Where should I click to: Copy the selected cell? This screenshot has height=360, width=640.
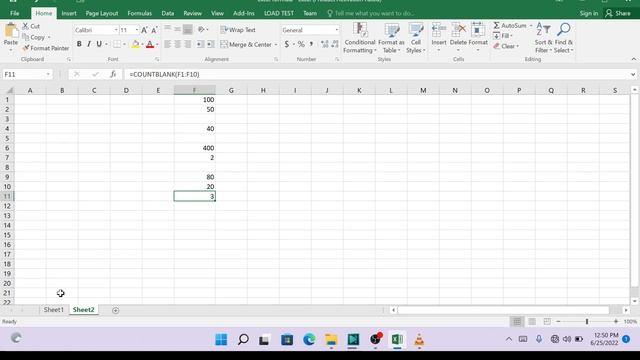[x=34, y=37]
